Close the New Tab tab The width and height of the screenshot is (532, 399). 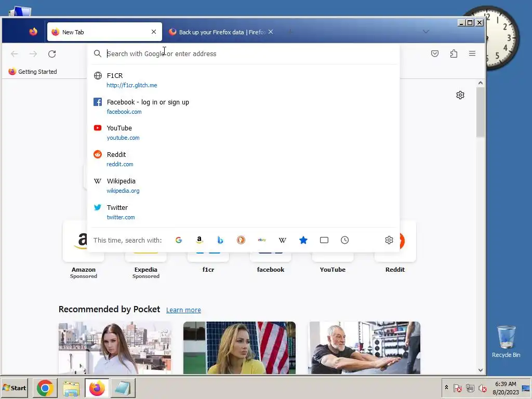(154, 32)
